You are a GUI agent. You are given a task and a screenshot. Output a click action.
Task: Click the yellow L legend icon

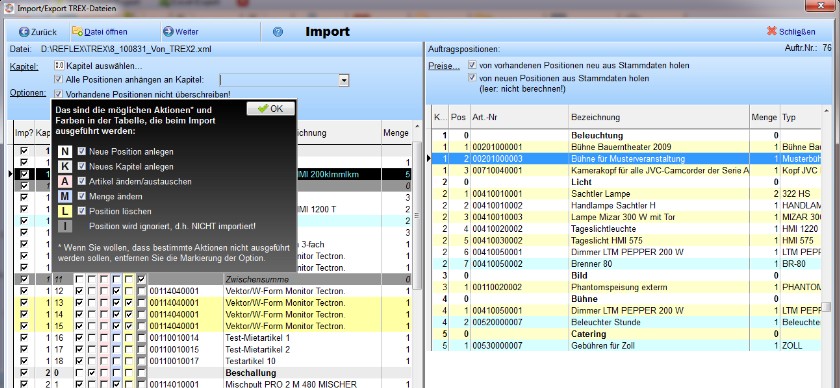[x=65, y=211]
